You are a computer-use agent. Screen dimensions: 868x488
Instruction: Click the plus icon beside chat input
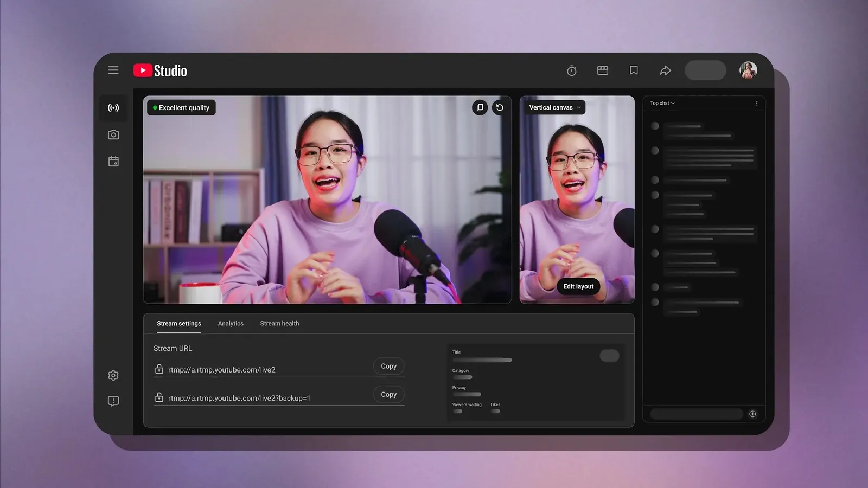752,414
